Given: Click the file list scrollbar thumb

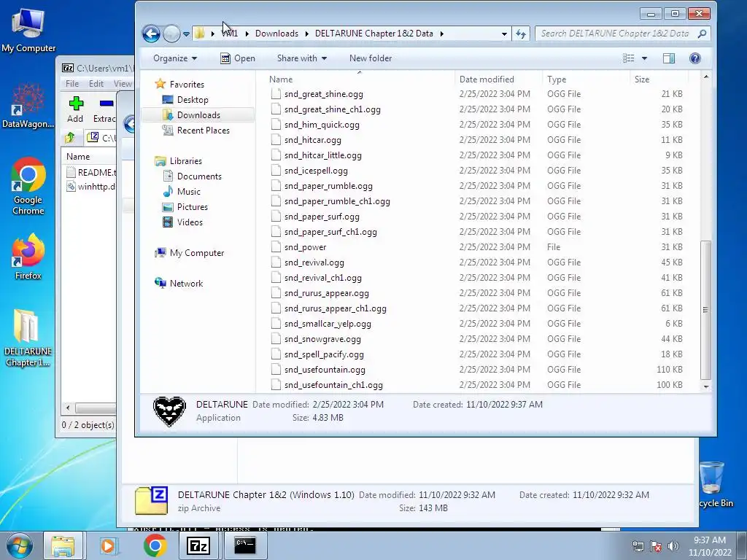Looking at the screenshot, I should 705,310.
